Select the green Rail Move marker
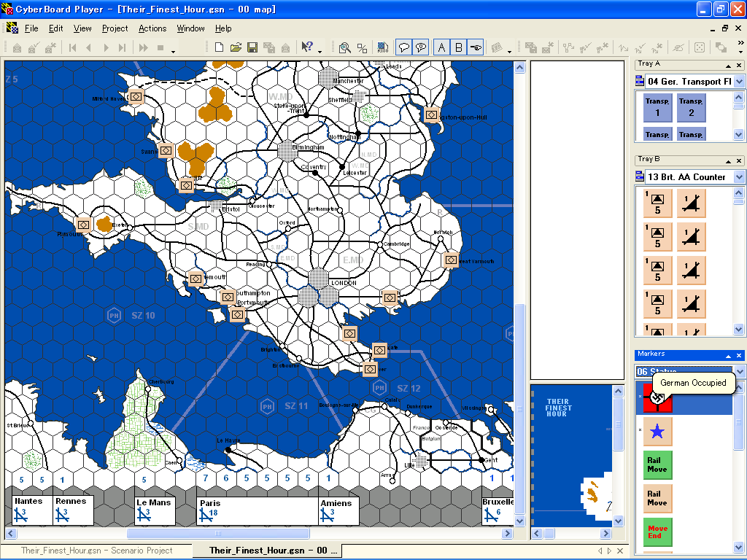This screenshot has width=747, height=560. coord(657,464)
